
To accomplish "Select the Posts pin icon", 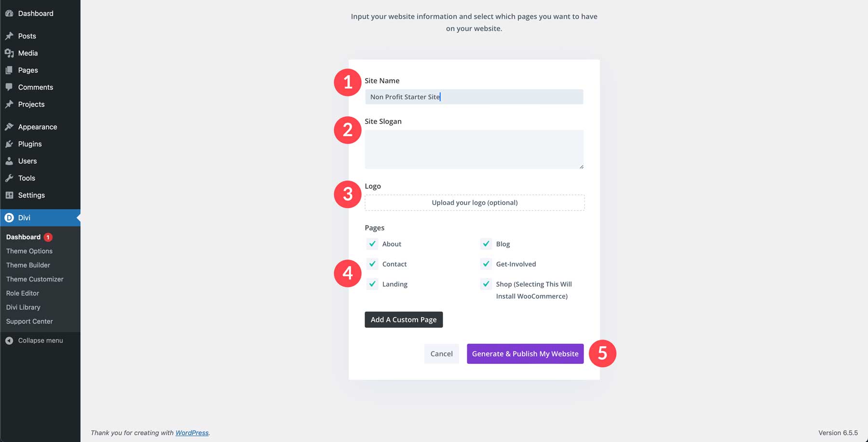I will point(10,36).
